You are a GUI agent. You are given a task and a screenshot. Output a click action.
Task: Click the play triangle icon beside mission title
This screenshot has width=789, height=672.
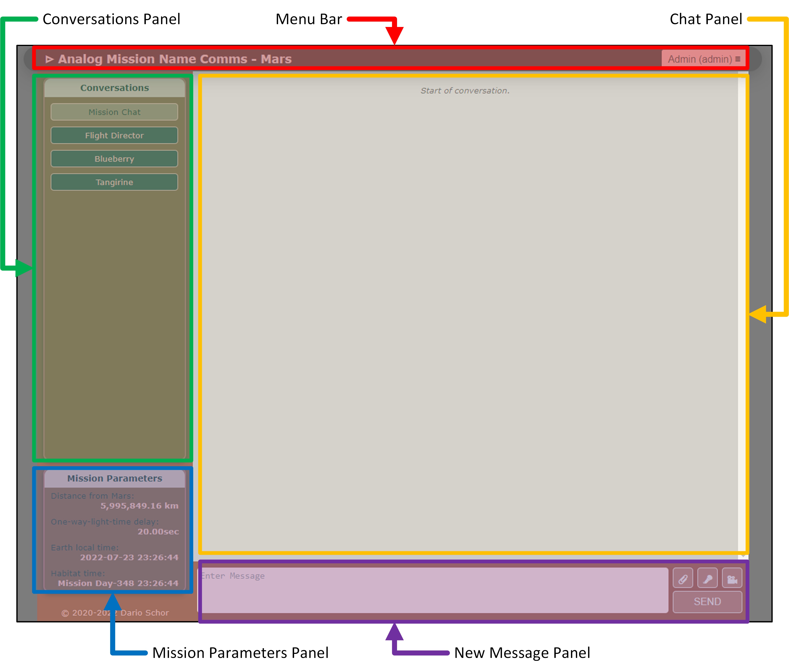pos(50,59)
